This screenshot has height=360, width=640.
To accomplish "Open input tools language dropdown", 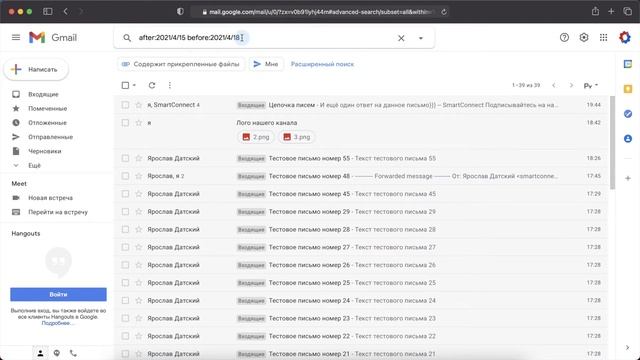I will (591, 85).
